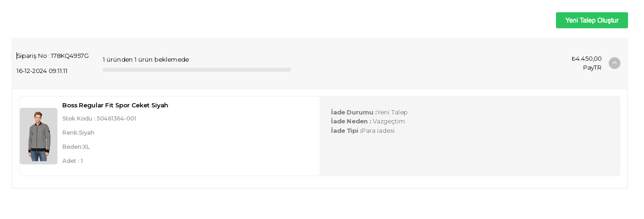Open the Boss Regular Fit Spor Ceket title
The image size is (644, 219).
(x=115, y=105)
